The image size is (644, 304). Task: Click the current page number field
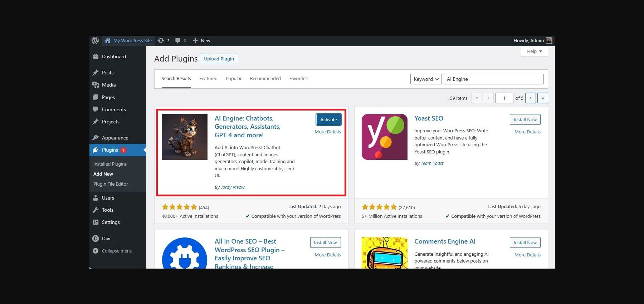point(504,98)
